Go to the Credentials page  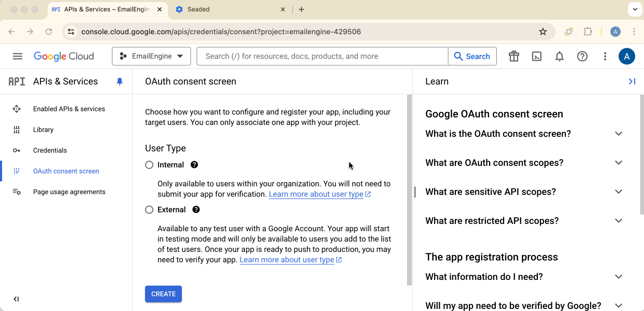50,150
